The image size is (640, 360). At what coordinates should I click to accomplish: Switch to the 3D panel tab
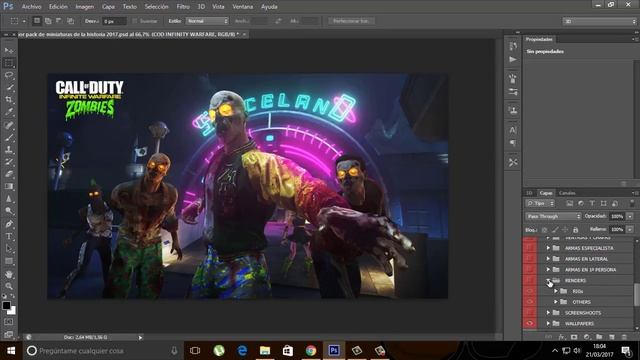529,193
